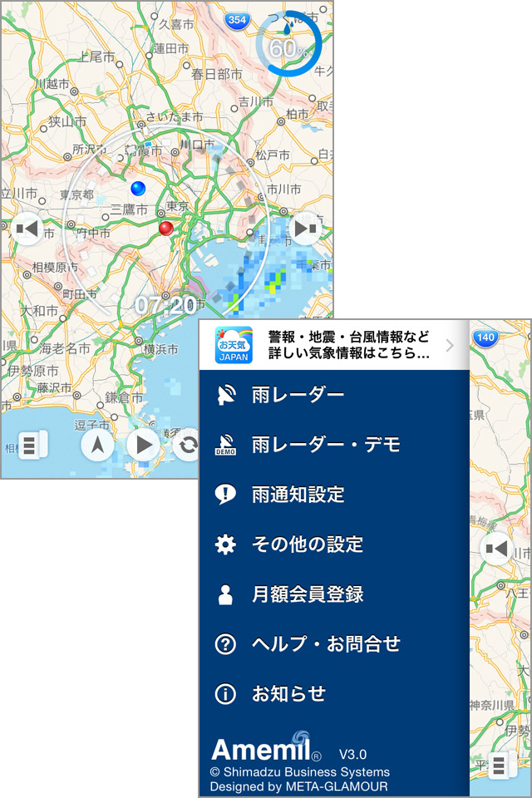532x798 pixels.
Task: Click the question mark icon for ヘルプ・お問合せ
Action: (225, 644)
